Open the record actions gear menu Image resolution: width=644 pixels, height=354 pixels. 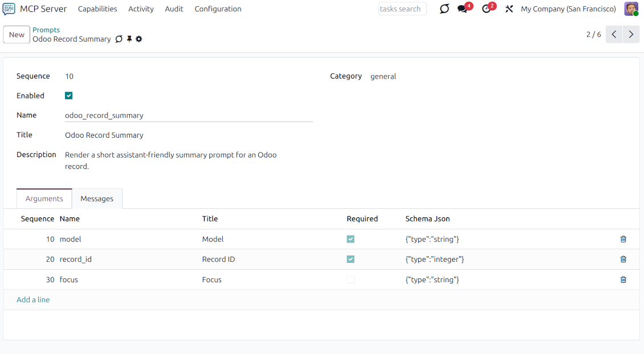tap(137, 39)
